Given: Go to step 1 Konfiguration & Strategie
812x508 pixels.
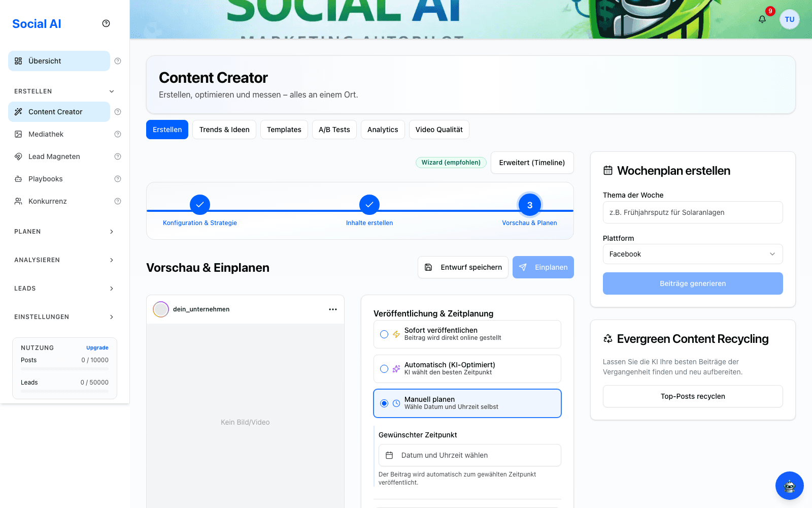Looking at the screenshot, I should [200, 204].
